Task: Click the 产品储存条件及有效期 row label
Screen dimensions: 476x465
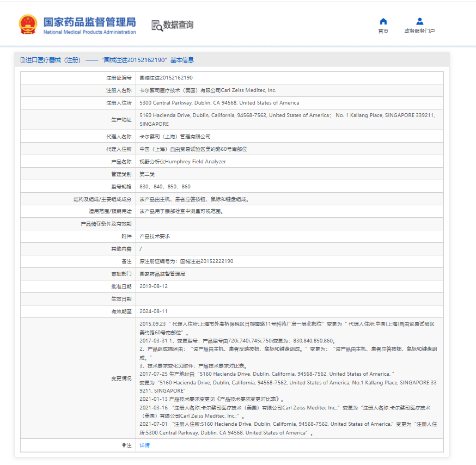Action: (106, 224)
